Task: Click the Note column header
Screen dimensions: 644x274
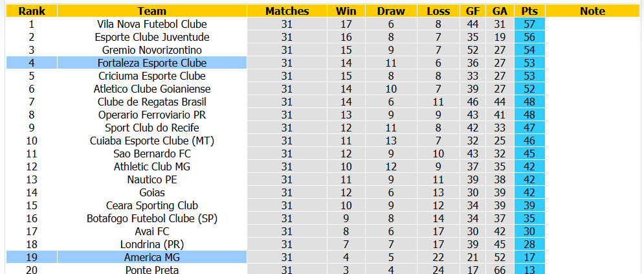Action: [x=593, y=11]
